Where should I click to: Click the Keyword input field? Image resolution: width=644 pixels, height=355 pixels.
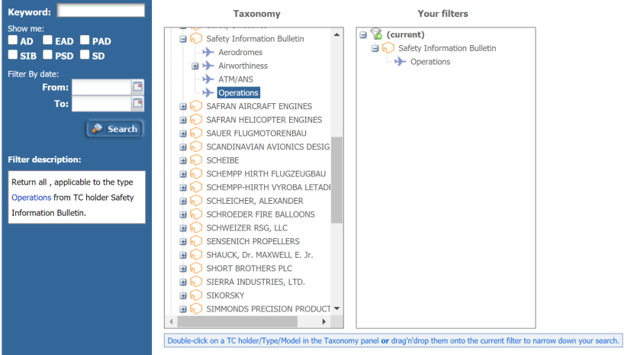(101, 11)
